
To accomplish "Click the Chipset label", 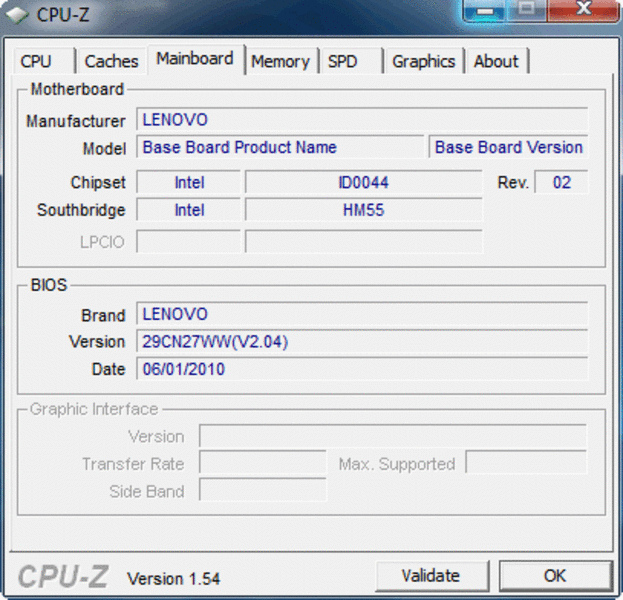I will (98, 183).
